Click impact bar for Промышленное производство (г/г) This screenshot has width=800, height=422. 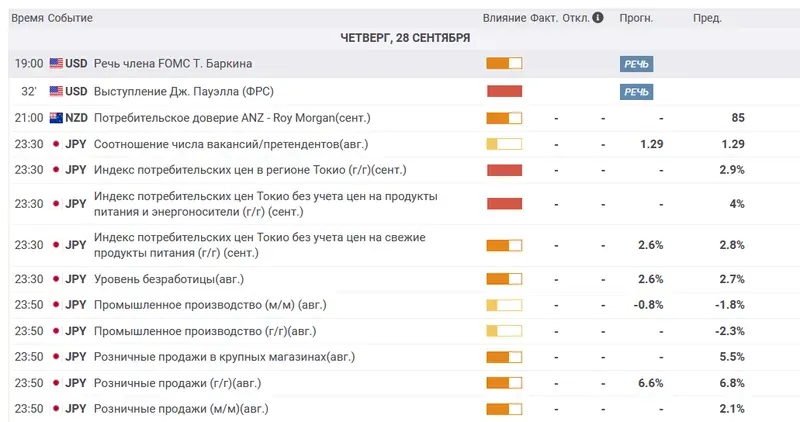(x=504, y=331)
